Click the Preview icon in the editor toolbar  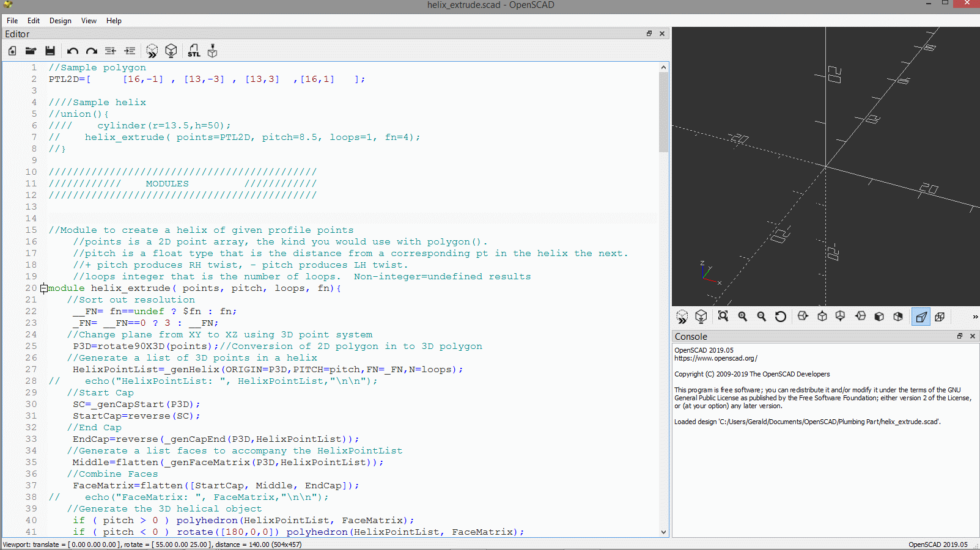(152, 51)
